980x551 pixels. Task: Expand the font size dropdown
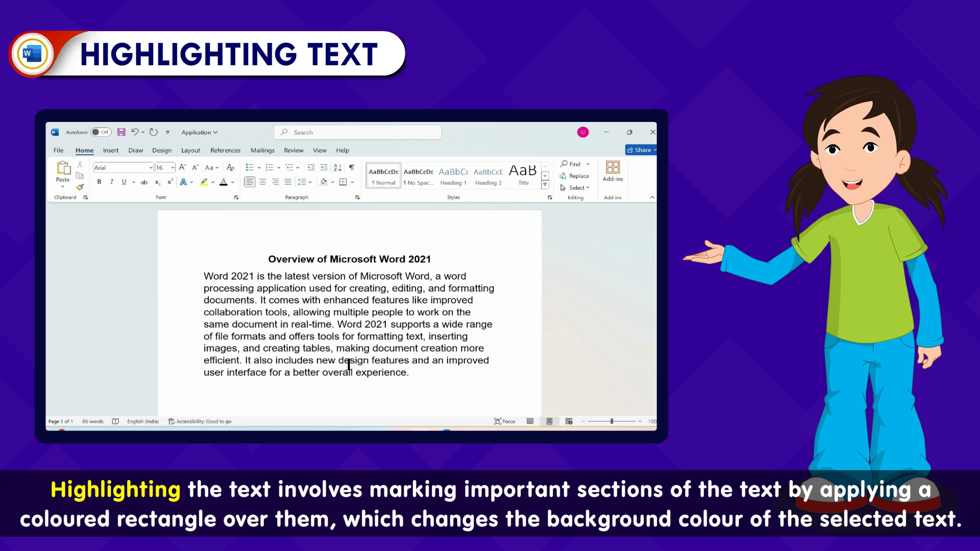coord(173,168)
